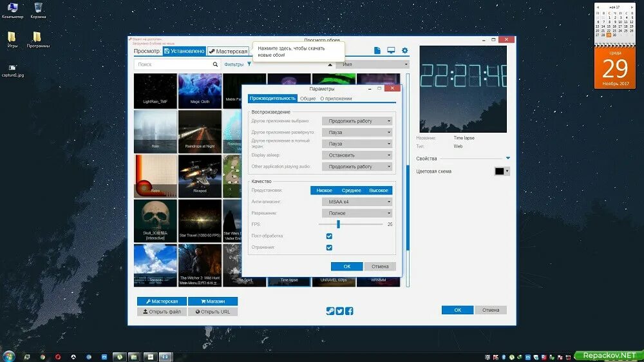Click the Opera icon in taskbar
644x362 pixels.
click(x=58, y=357)
